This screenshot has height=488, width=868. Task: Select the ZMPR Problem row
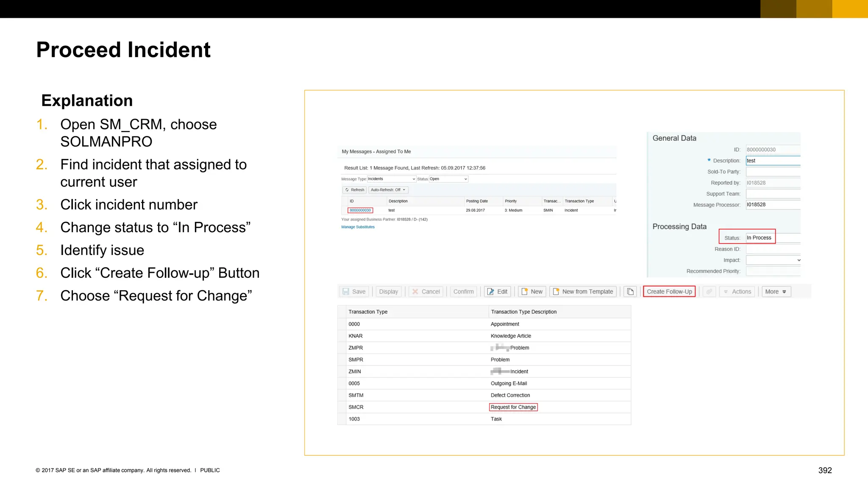(484, 348)
